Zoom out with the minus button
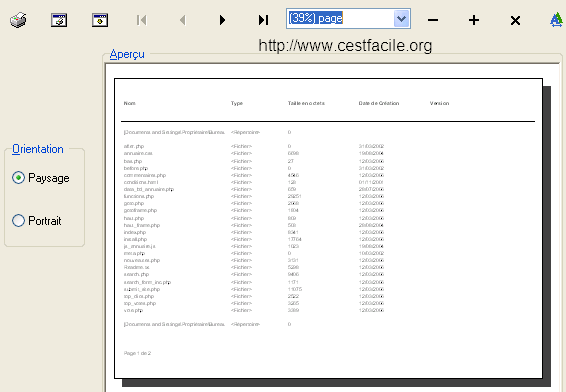 click(433, 20)
